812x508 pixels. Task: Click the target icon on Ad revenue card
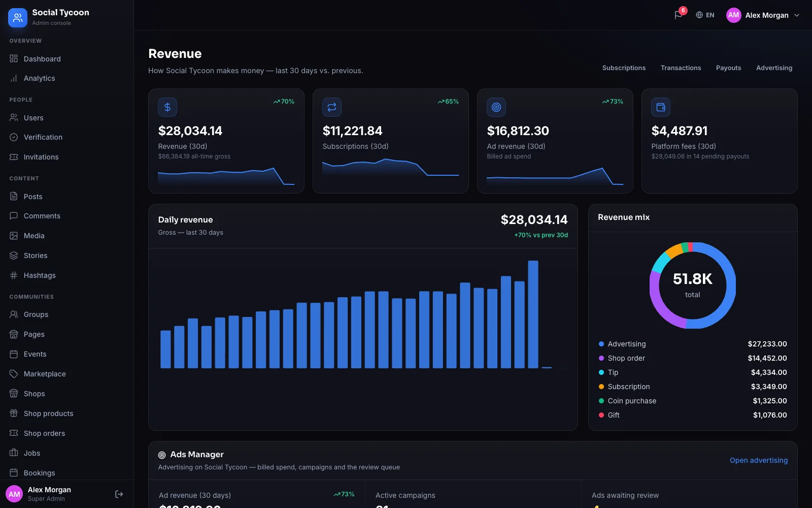pos(496,107)
